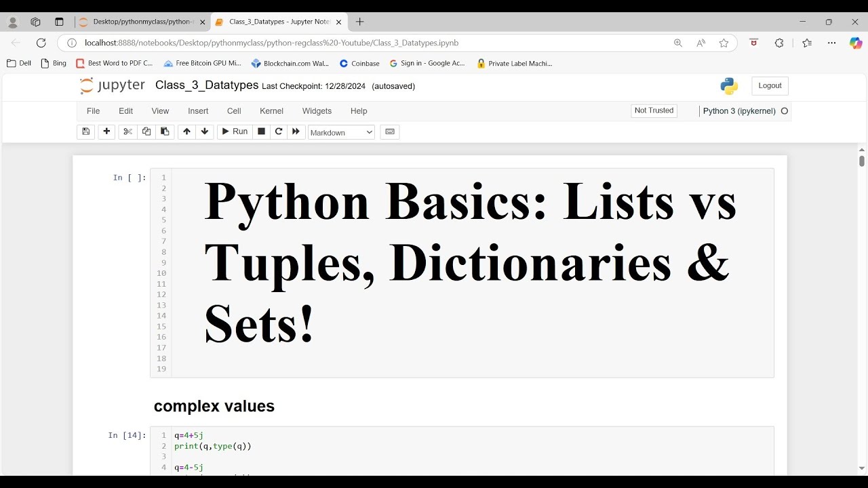Open the View menu
The image size is (868, 488).
pos(160,111)
